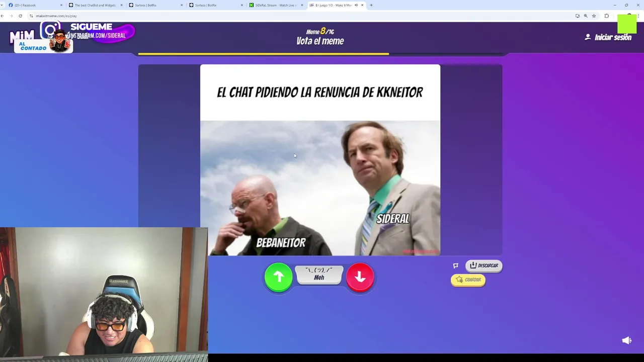This screenshot has height=362, width=644.
Task: Open a new browser tab
Action: 371,5
